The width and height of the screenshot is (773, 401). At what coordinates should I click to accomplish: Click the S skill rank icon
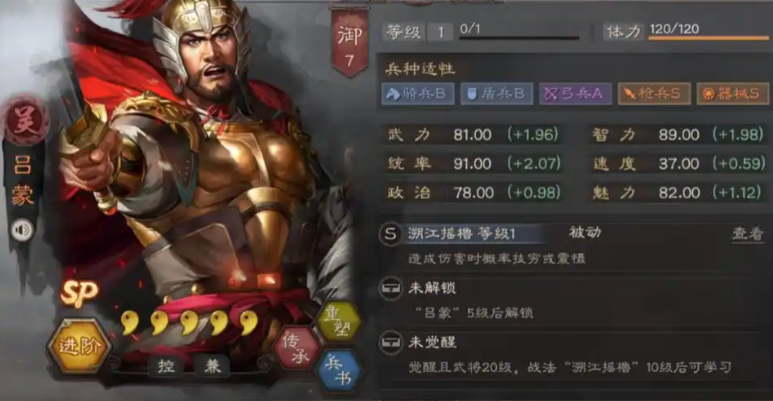(x=390, y=234)
